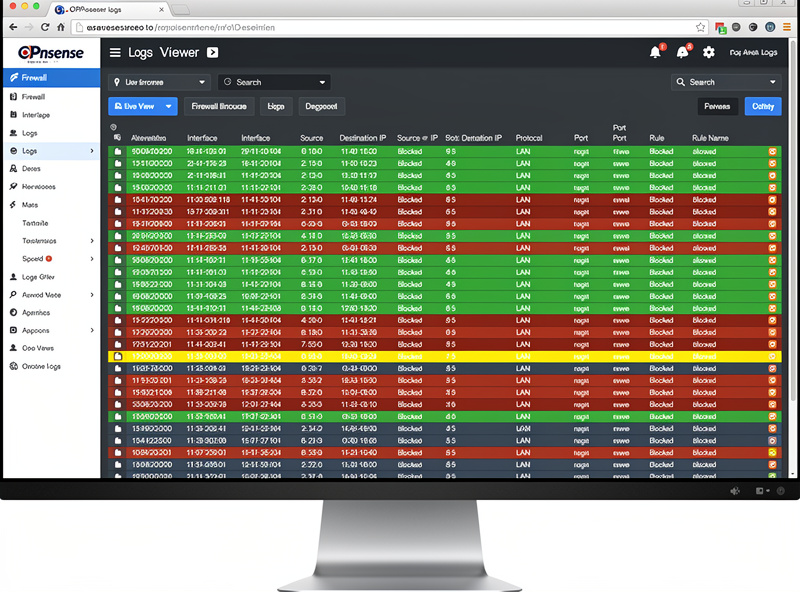Click the play icon next to Logs Viewer
The width and height of the screenshot is (800, 592).
click(212, 53)
